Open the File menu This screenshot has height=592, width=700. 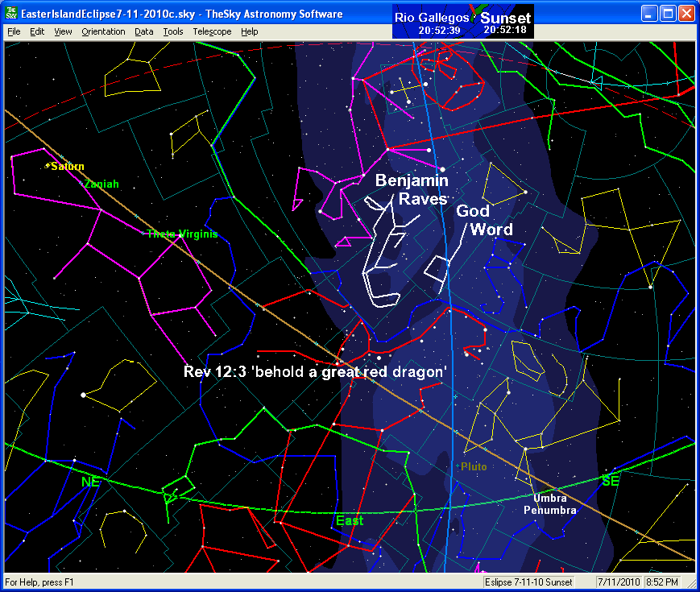point(14,31)
